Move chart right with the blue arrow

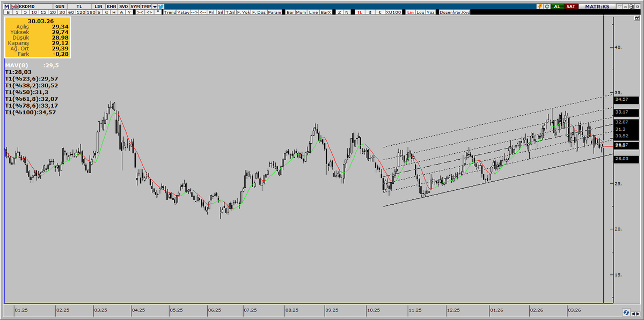pyautogui.click(x=638, y=314)
